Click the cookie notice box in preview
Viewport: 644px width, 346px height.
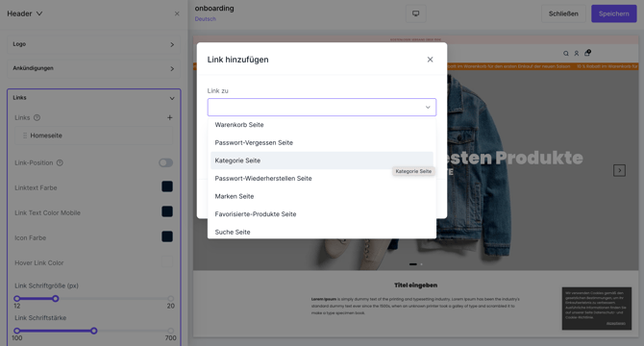click(x=596, y=309)
